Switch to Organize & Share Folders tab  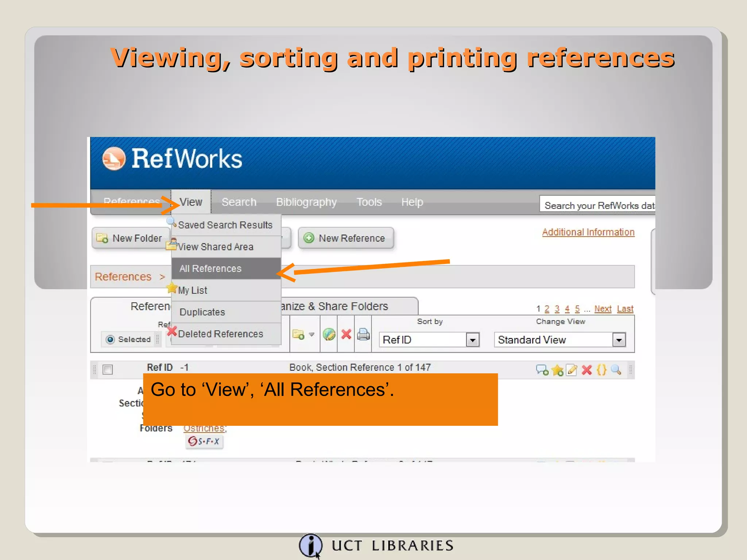(x=349, y=306)
